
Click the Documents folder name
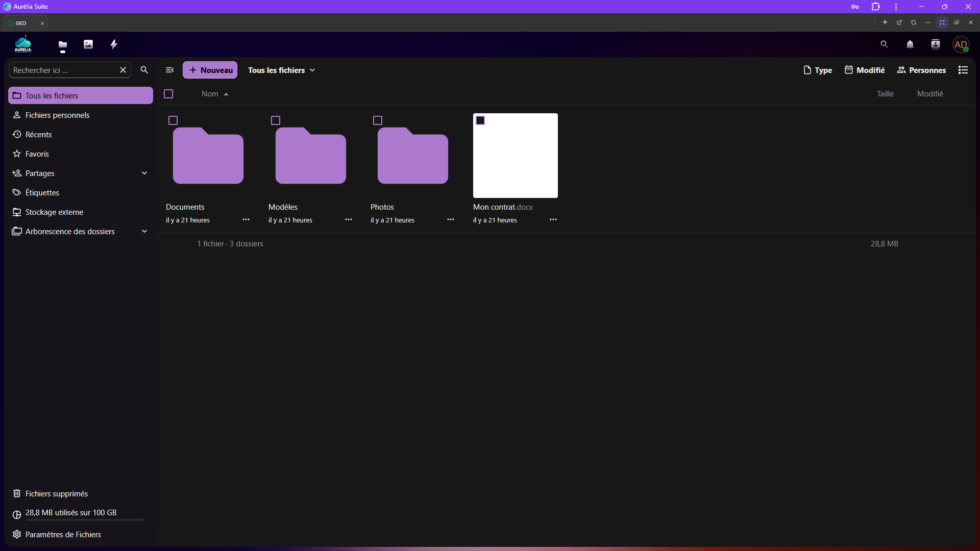point(185,207)
